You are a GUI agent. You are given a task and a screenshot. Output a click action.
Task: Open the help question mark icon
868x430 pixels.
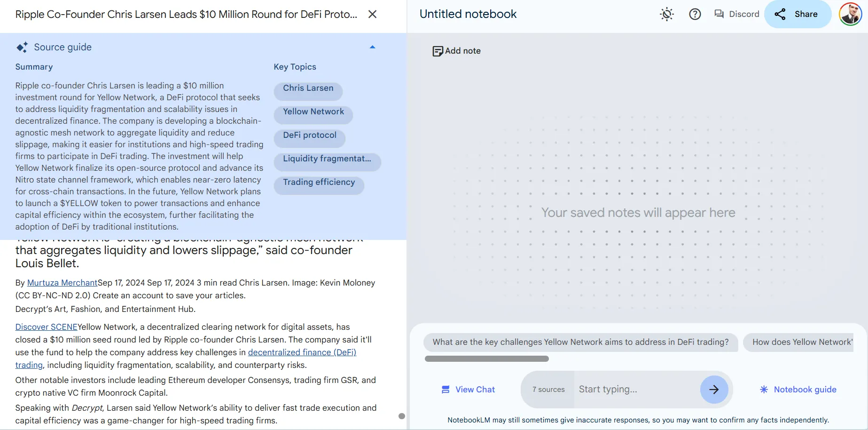(695, 14)
